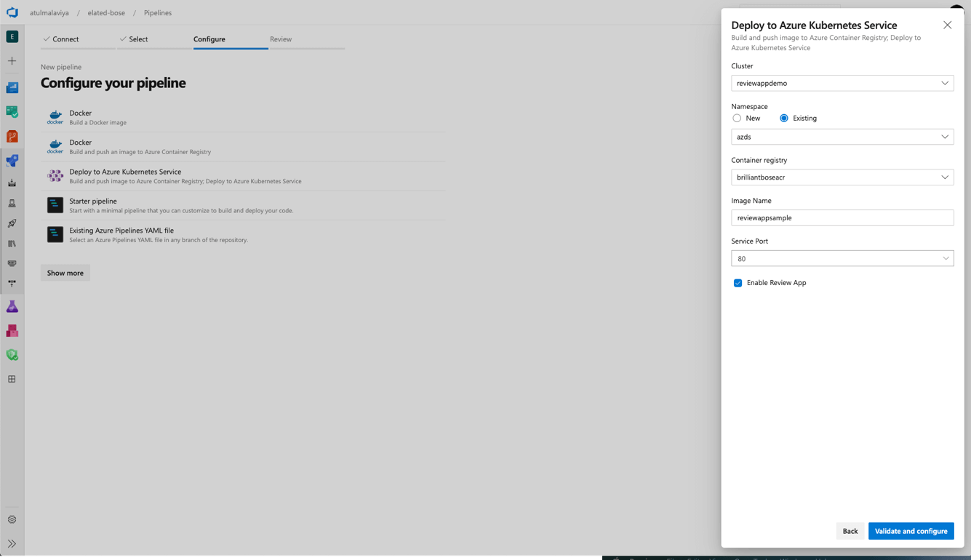
Task: Close the Deploy to Azure Kubernetes panel
Action: 947,25
